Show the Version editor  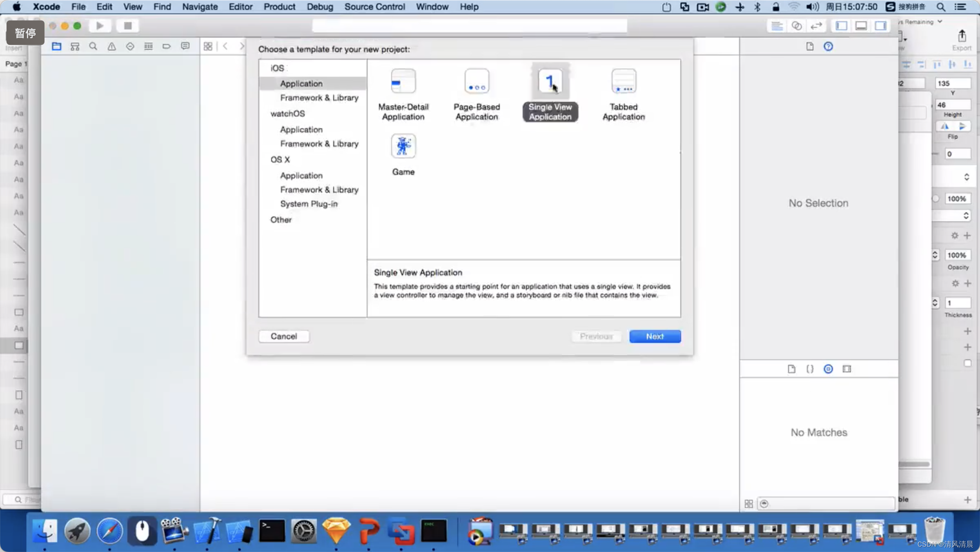816,26
